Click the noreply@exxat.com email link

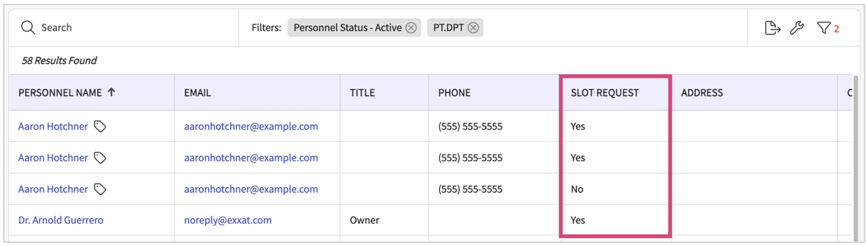227,220
